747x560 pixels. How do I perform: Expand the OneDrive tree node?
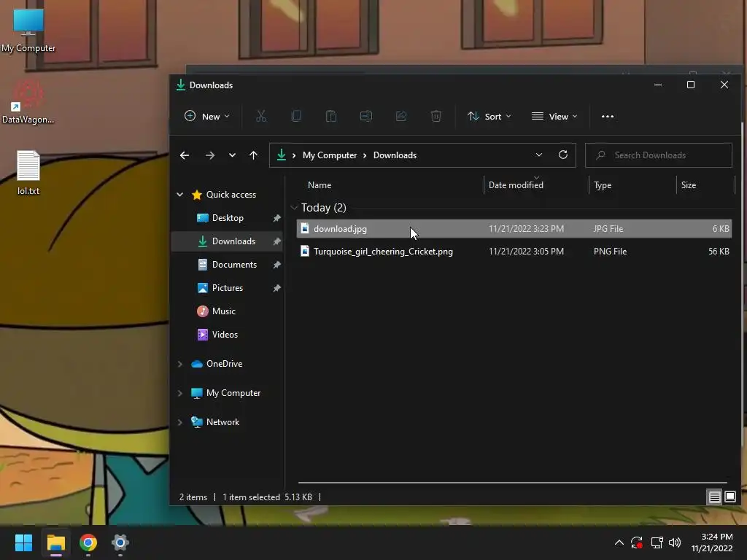click(179, 364)
